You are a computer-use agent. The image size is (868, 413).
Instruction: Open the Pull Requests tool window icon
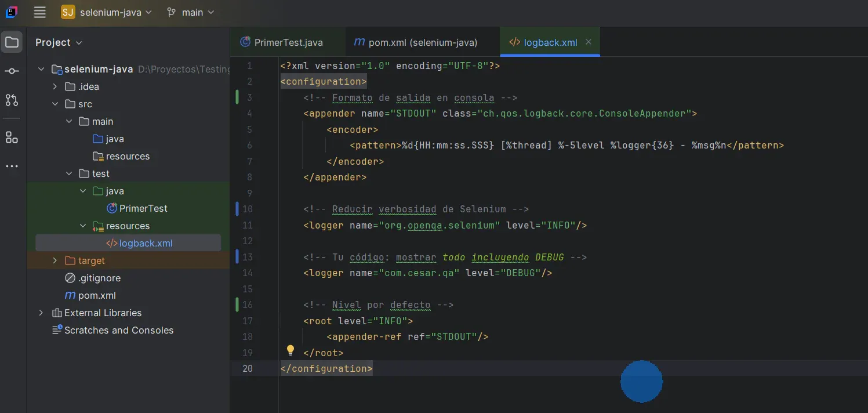[x=13, y=100]
